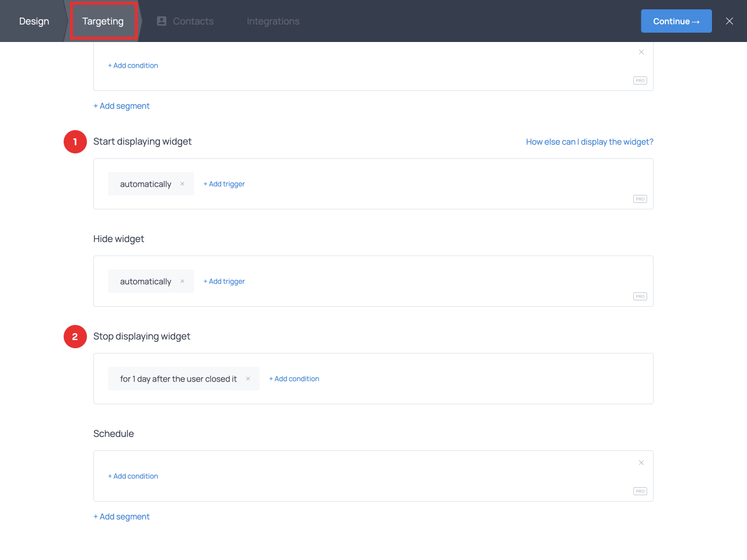Image resolution: width=747 pixels, height=560 pixels.
Task: Delete the Schedule segment with X icon
Action: [641, 463]
